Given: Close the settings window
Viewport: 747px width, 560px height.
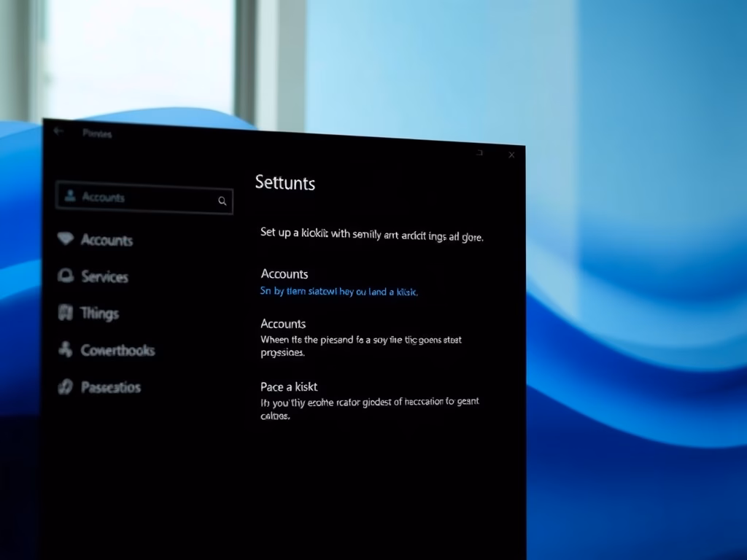Looking at the screenshot, I should coord(511,155).
